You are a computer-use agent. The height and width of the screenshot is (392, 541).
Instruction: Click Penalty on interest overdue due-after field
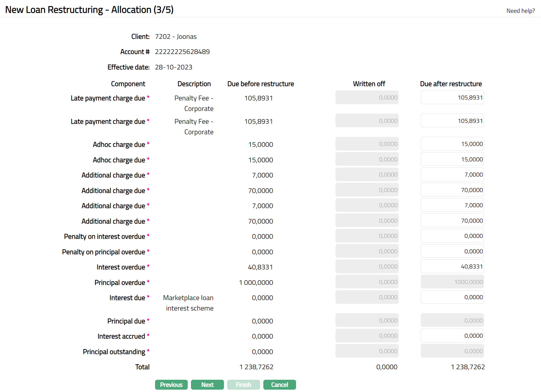point(452,236)
